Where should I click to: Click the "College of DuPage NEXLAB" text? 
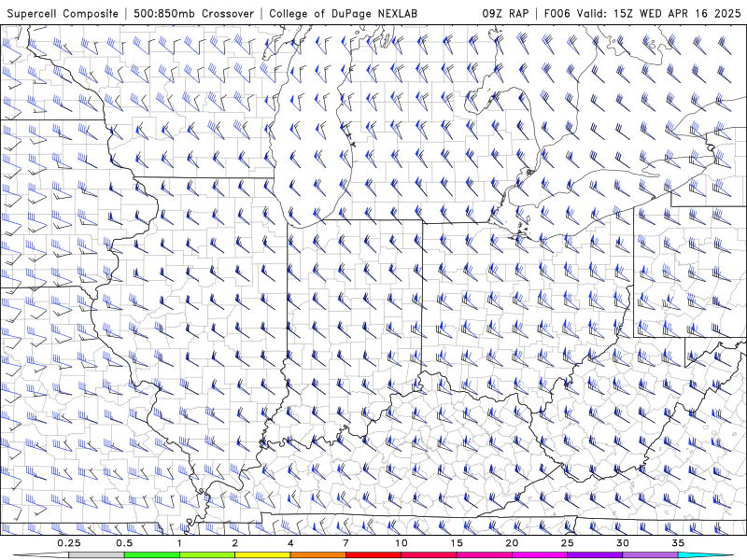pyautogui.click(x=343, y=13)
